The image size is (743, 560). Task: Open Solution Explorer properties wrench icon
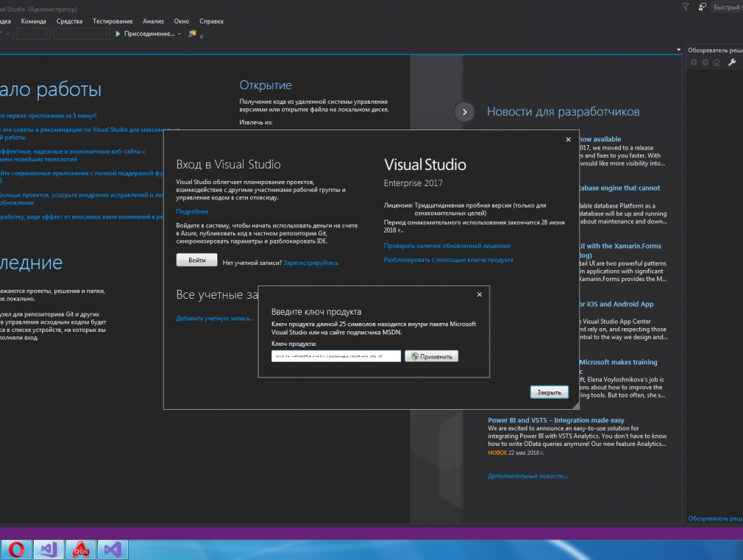(x=732, y=63)
